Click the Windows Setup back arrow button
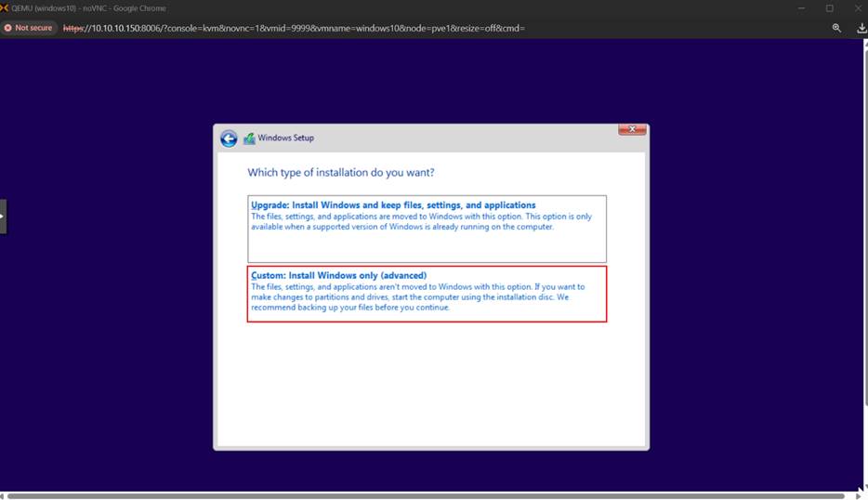This screenshot has width=868, height=500. pyautogui.click(x=229, y=138)
